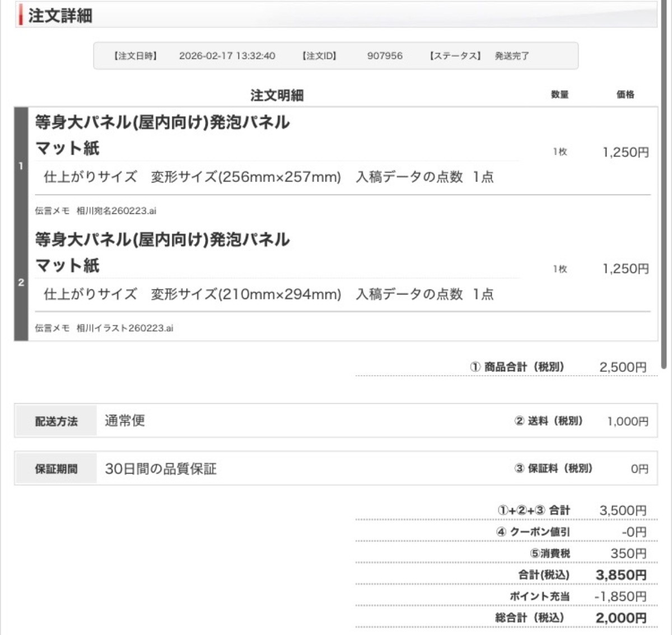The height and width of the screenshot is (635, 672).
Task: Click the 注文詳細 page heading
Action: click(60, 16)
